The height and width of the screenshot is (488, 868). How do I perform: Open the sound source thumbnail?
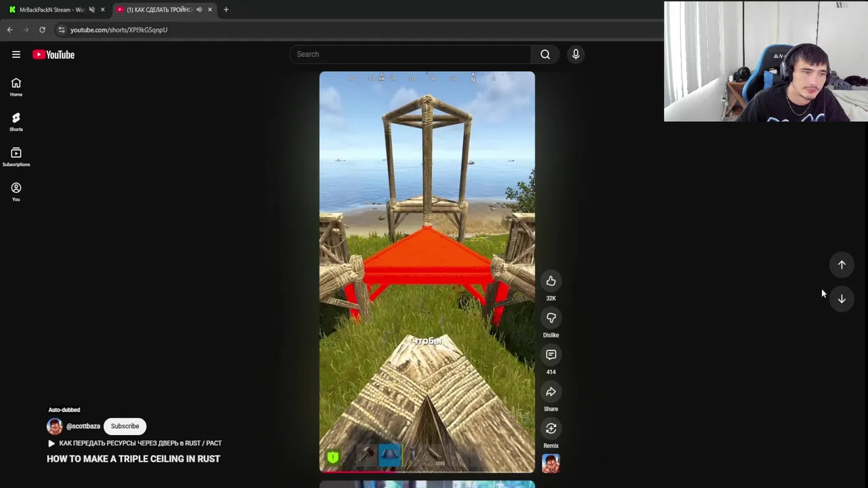[551, 464]
